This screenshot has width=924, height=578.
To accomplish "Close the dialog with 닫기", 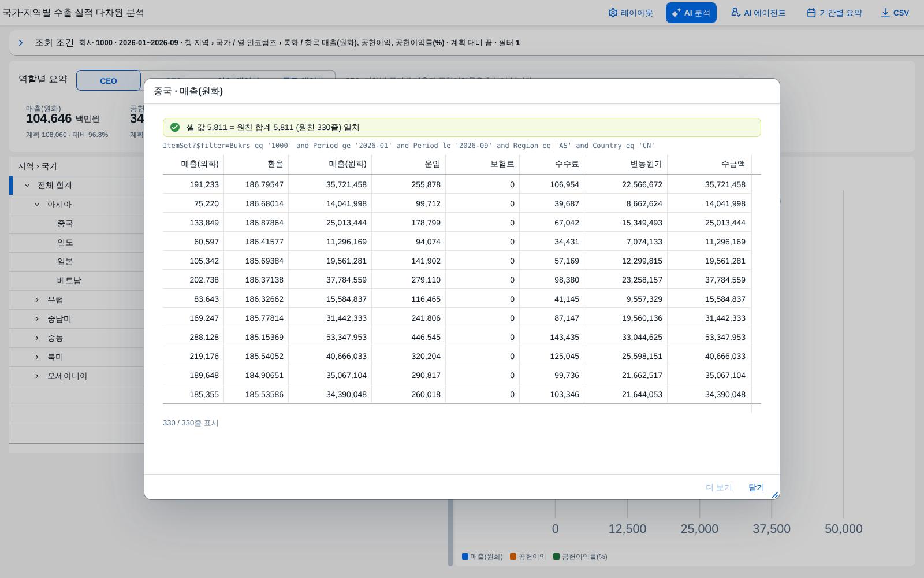I will click(756, 487).
